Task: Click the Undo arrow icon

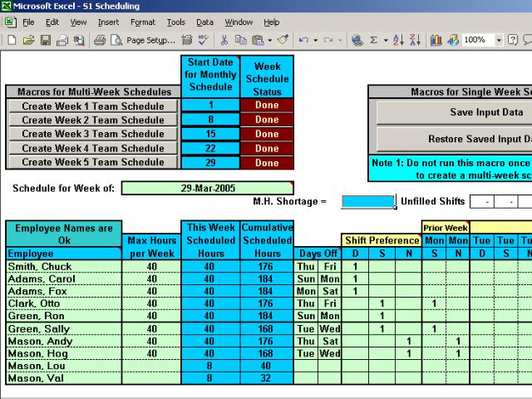Action: pyautogui.click(x=303, y=40)
